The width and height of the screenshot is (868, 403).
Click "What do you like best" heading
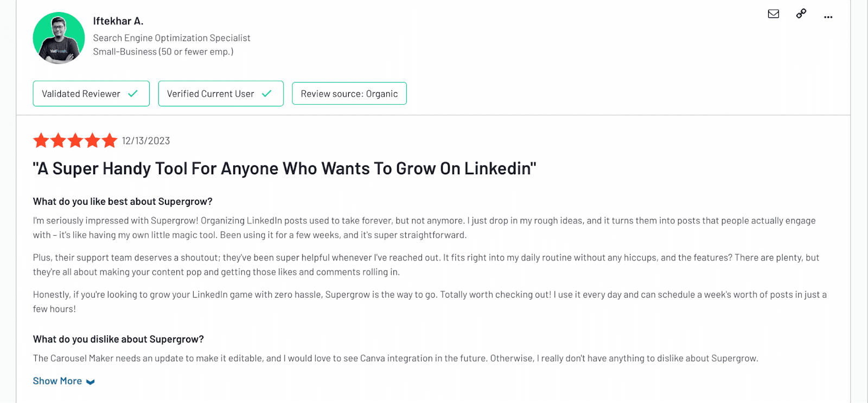coord(123,201)
